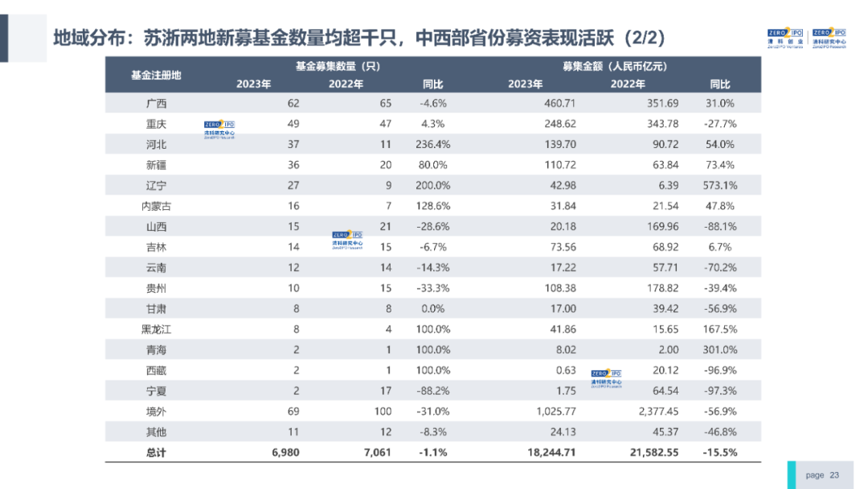This screenshot has height=489, width=868.
Task: Select the slide title starting with 地域分布
Action: click(x=358, y=38)
